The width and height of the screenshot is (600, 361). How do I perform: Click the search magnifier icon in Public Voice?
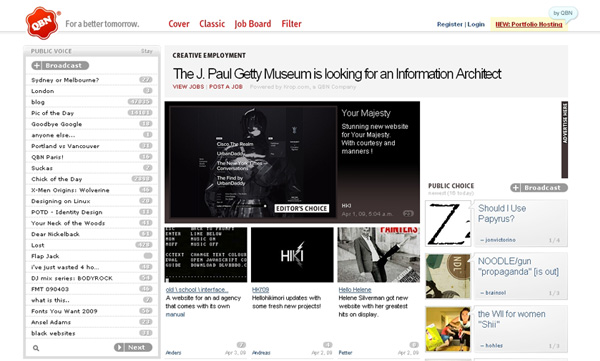36,348
